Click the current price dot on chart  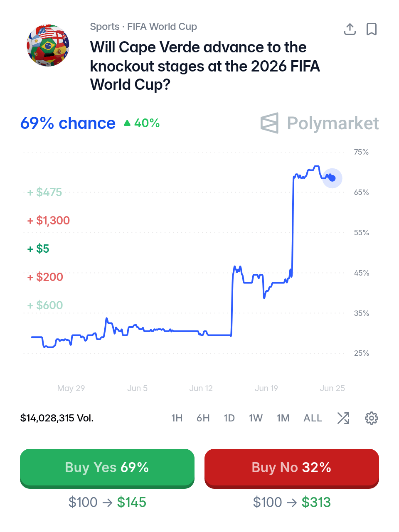(332, 178)
